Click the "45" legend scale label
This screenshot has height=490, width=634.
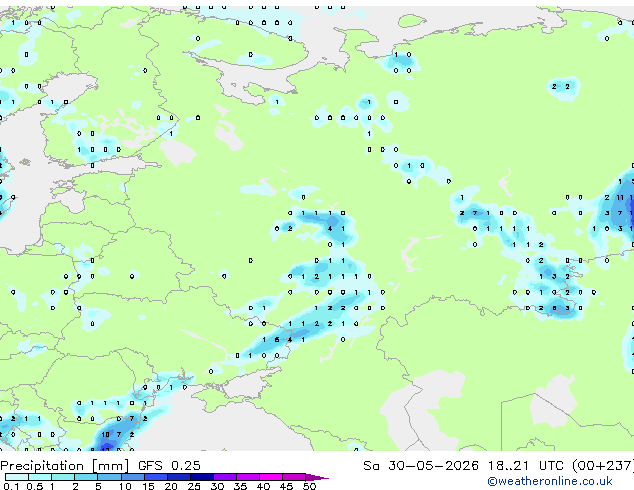point(286,486)
